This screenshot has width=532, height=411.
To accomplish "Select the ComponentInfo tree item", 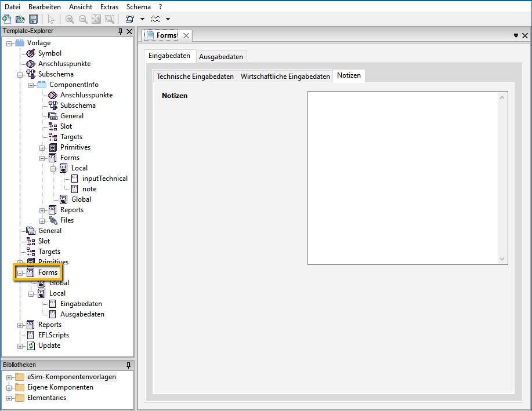I will 74,85.
